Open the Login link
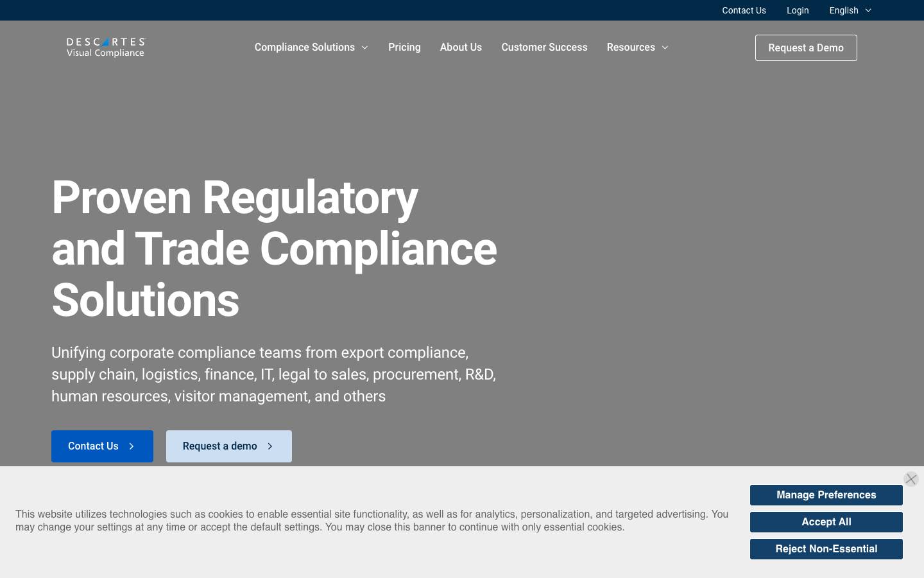Image resolution: width=924 pixels, height=578 pixels. click(798, 10)
